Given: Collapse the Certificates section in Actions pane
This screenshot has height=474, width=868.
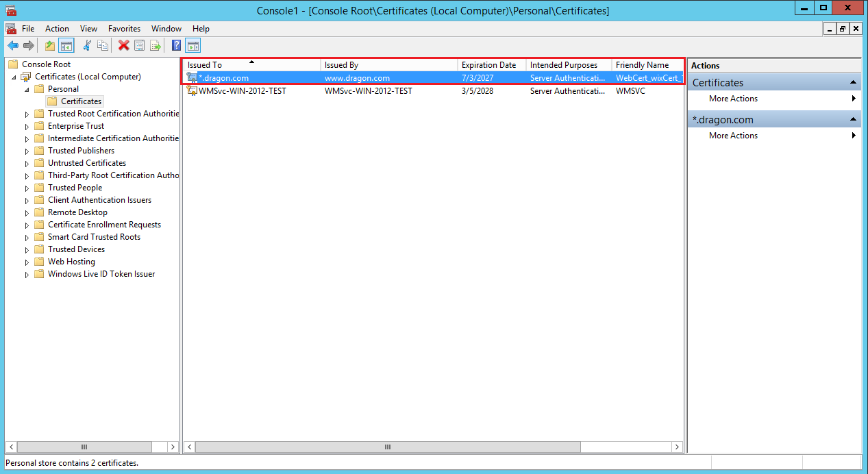Looking at the screenshot, I should coord(854,82).
